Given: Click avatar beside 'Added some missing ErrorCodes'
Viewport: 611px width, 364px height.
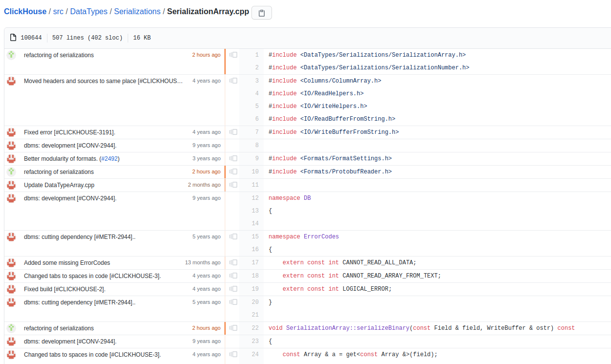Looking at the screenshot, I should click(x=11, y=263).
